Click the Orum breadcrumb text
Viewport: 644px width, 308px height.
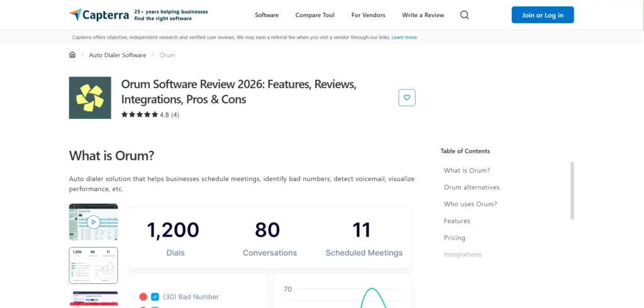tap(167, 55)
